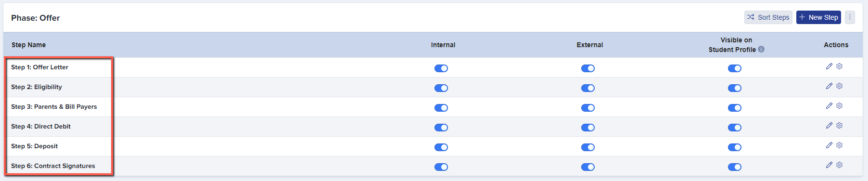868x181 pixels.
Task: Add a step with New Step button
Action: pos(818,17)
